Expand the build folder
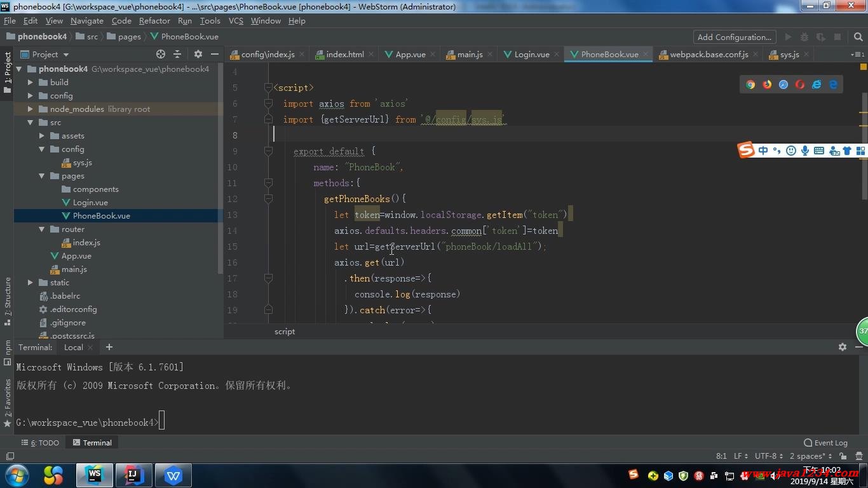Viewport: 868px width, 488px height. [31, 82]
